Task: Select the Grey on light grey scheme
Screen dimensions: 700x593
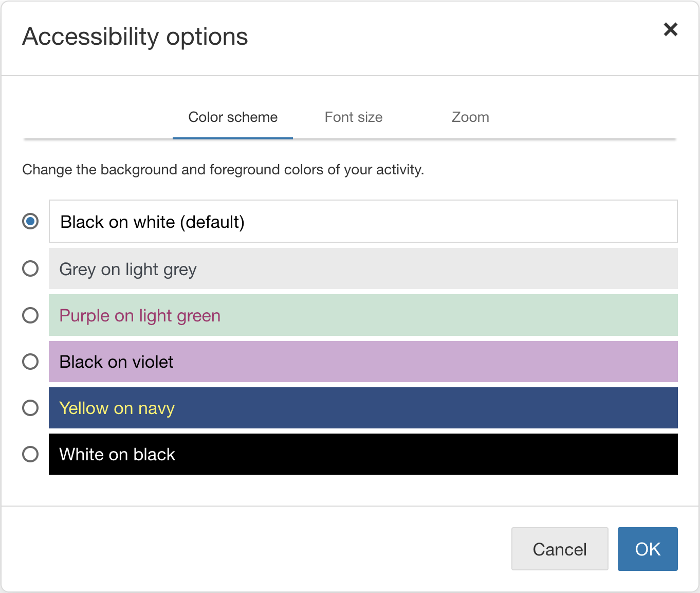Action: pos(30,268)
